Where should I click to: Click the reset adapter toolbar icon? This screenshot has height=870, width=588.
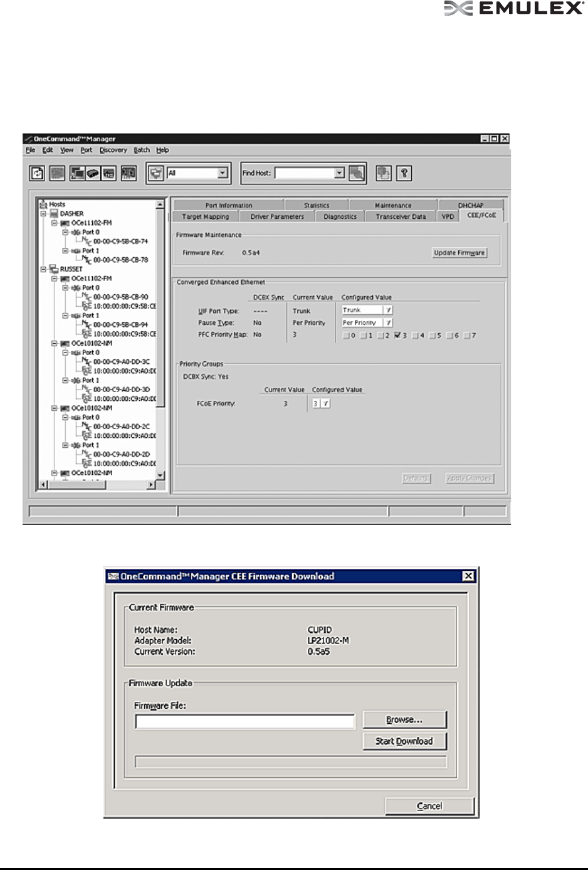(57, 173)
